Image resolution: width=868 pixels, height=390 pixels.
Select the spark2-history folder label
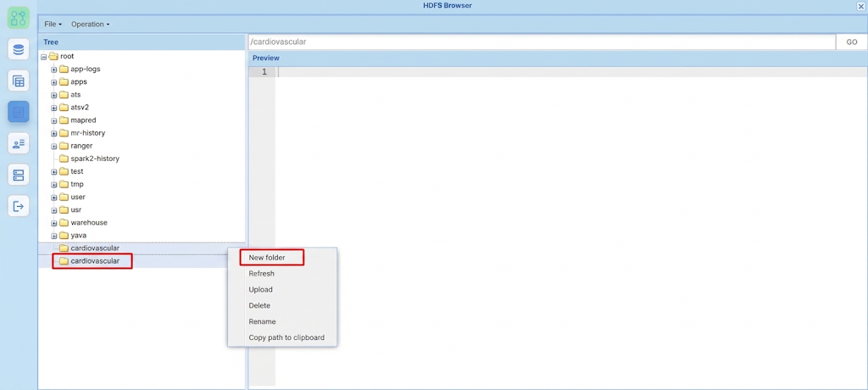pos(95,159)
